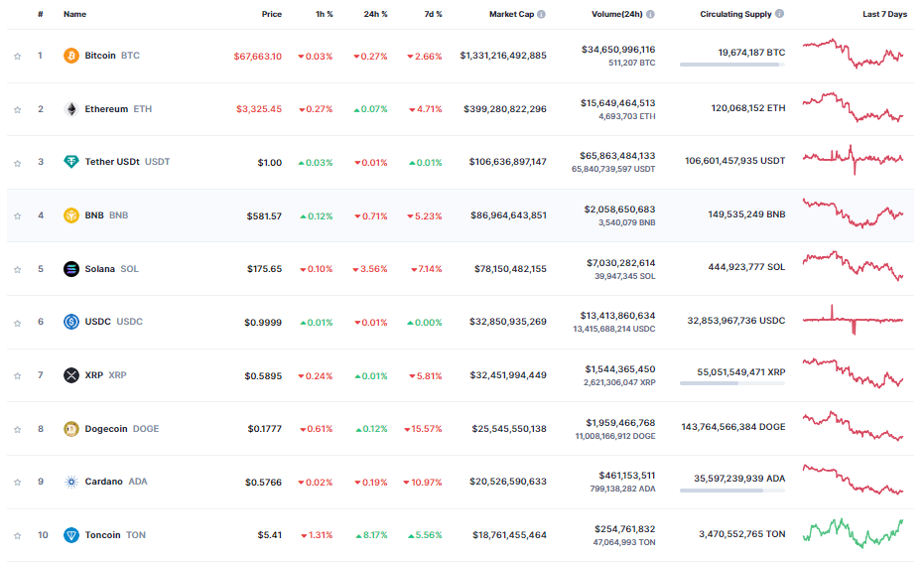Toggle the watchlist star for BNB
The height and width of the screenshot is (563, 924).
coord(17,215)
